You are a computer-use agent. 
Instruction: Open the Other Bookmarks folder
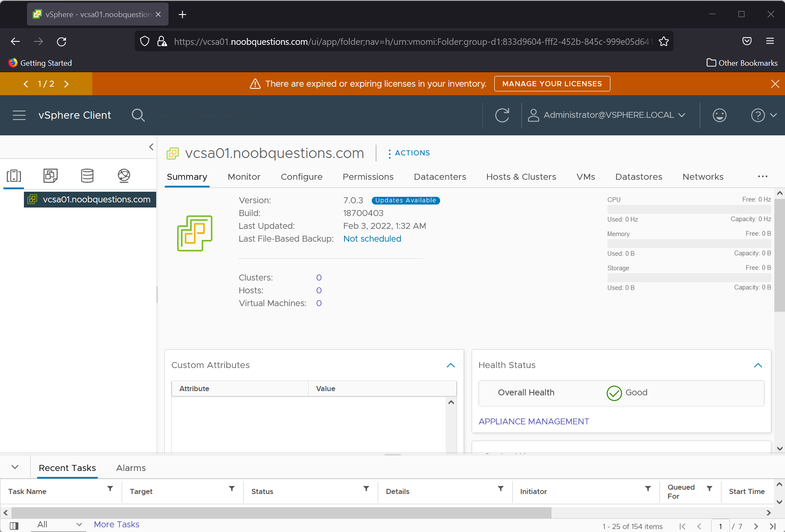pos(742,63)
